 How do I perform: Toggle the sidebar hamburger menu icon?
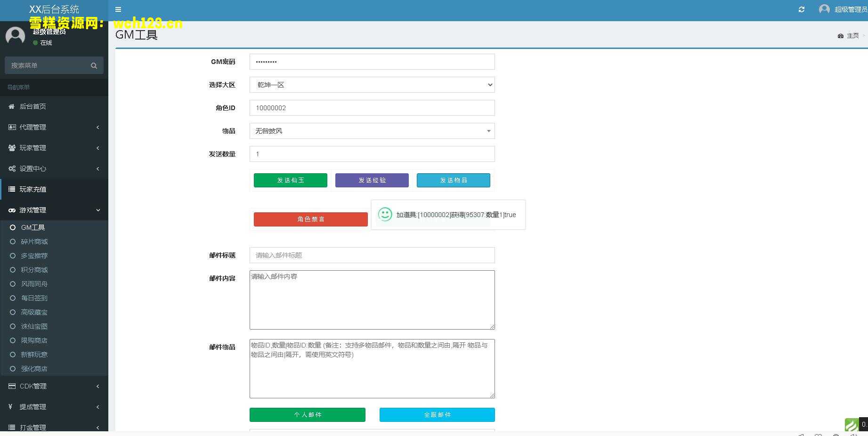pos(118,9)
